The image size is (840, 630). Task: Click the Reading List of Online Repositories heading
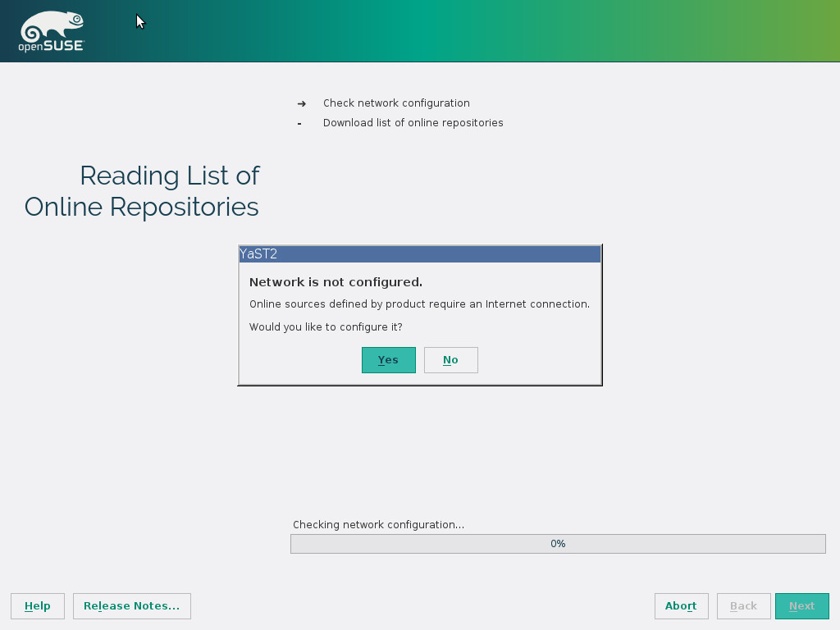[x=143, y=191]
